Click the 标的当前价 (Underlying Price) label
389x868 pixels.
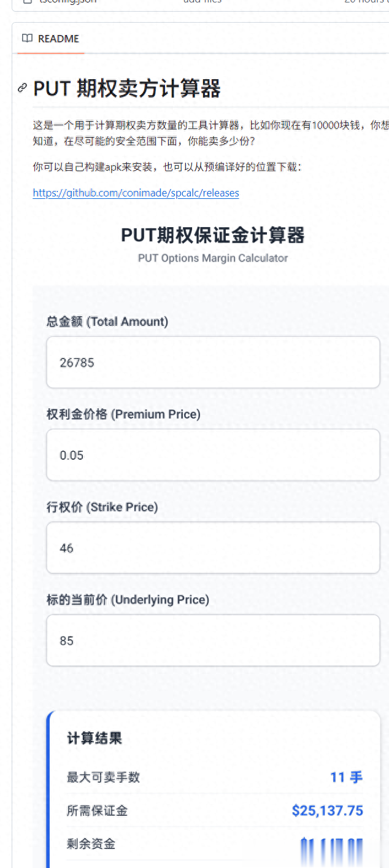pyautogui.click(x=128, y=600)
